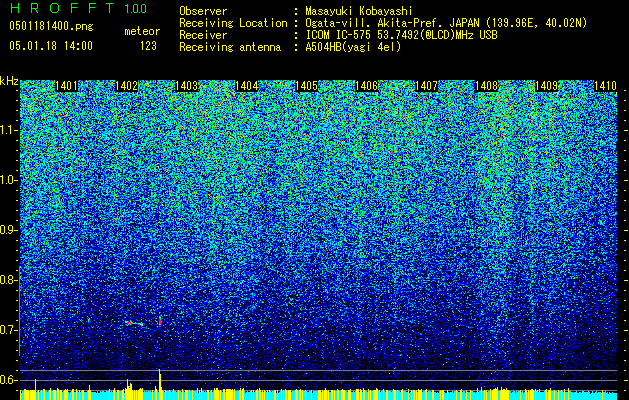Click the 0.9 kHz axis label
The image size is (629, 400).
coord(8,230)
